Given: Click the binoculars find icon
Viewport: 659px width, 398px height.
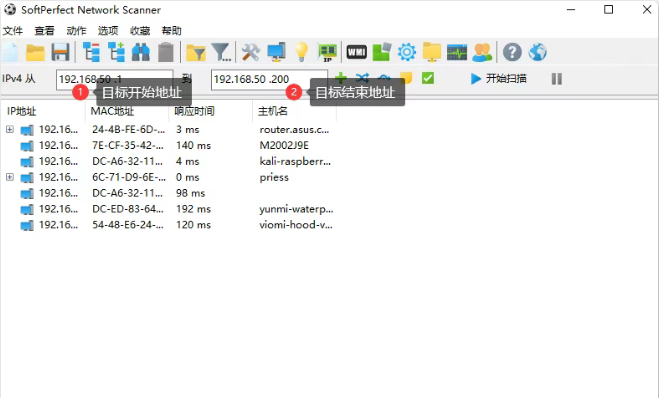Looking at the screenshot, I should point(140,52).
